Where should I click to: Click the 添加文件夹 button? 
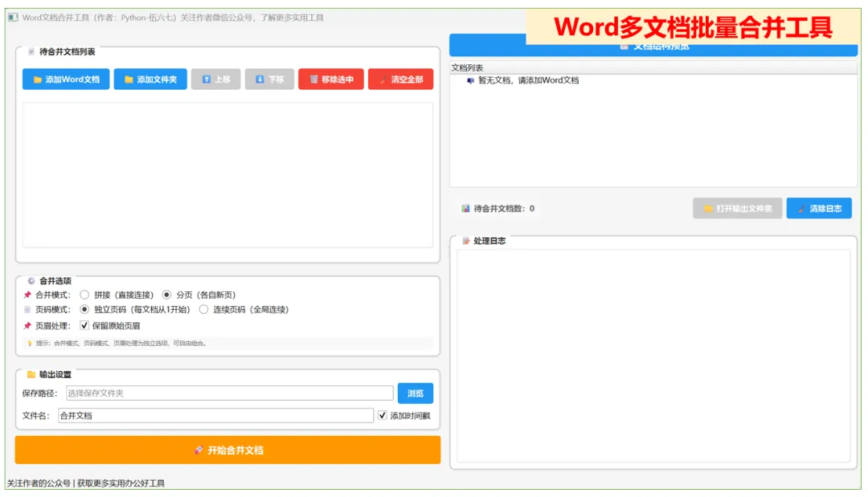coord(150,79)
